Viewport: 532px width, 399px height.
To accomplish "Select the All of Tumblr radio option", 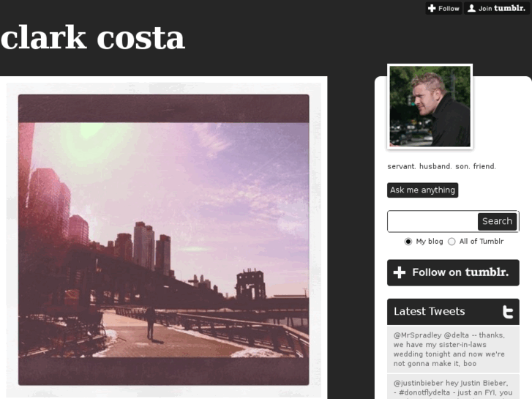I will click(452, 242).
